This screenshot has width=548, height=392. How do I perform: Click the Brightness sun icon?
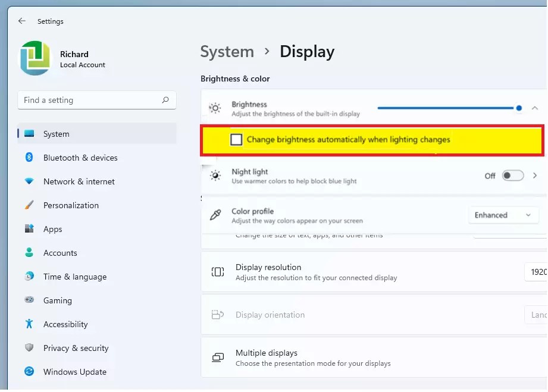[x=215, y=108]
